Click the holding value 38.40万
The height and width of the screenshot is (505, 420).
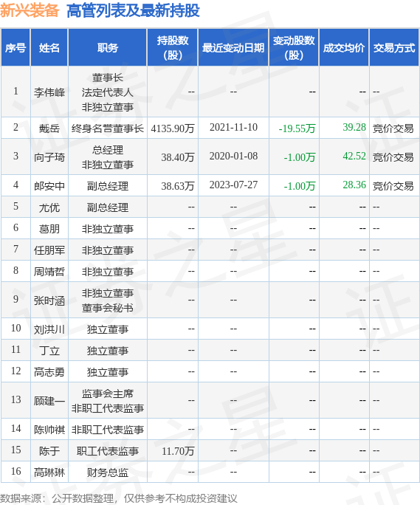[x=178, y=157]
